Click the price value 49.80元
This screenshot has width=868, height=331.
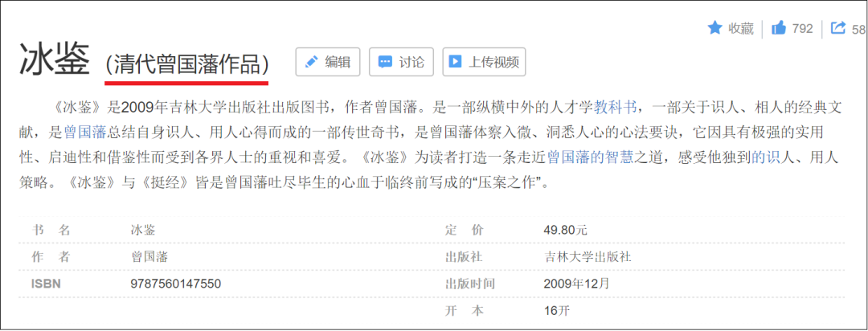point(565,231)
